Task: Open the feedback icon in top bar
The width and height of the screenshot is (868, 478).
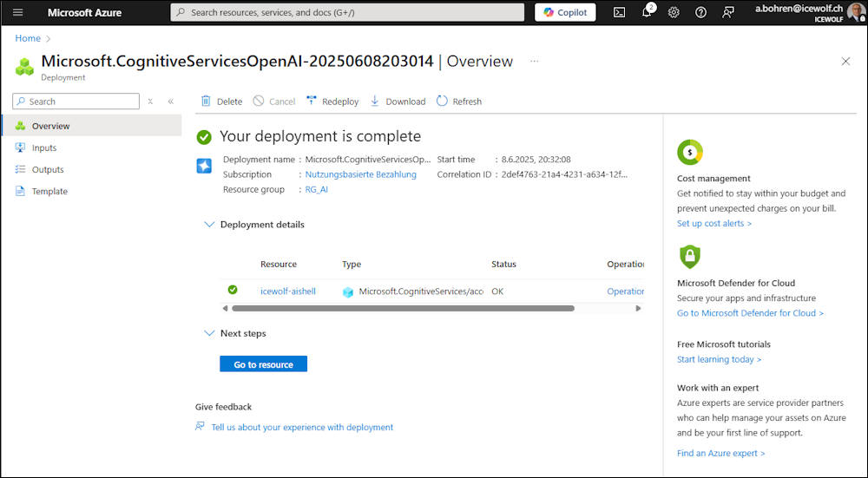Action: 728,12
